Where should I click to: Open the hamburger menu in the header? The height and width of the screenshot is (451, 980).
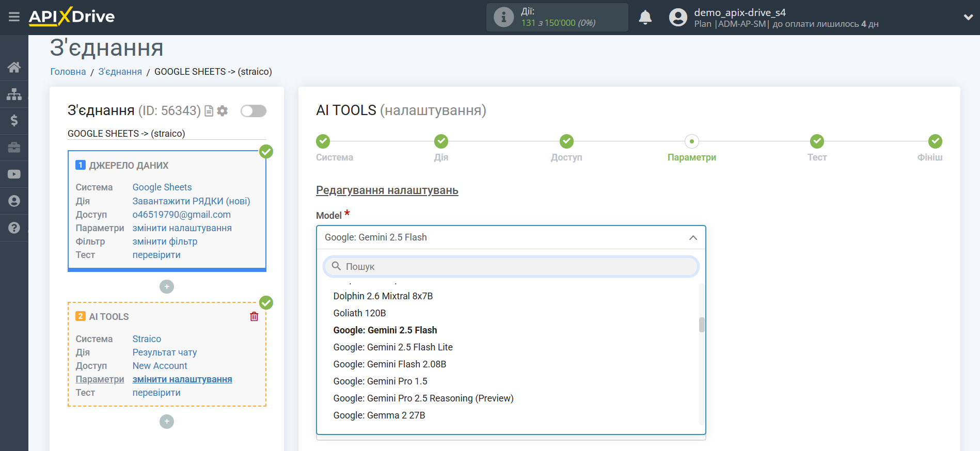[x=14, y=17]
